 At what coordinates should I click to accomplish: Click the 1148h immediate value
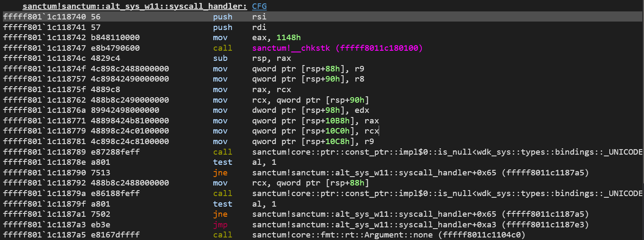click(x=289, y=38)
